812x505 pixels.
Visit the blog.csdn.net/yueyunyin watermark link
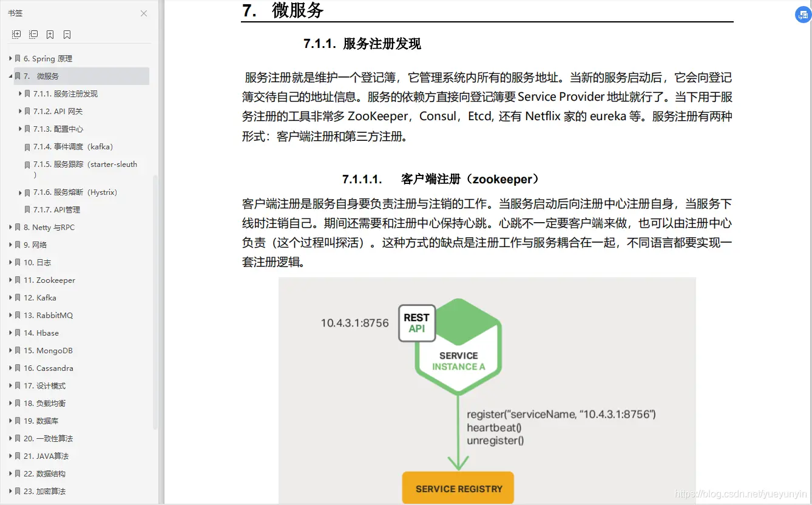click(740, 495)
